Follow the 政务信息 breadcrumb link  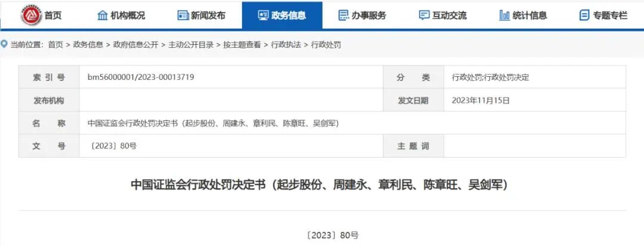(x=88, y=45)
